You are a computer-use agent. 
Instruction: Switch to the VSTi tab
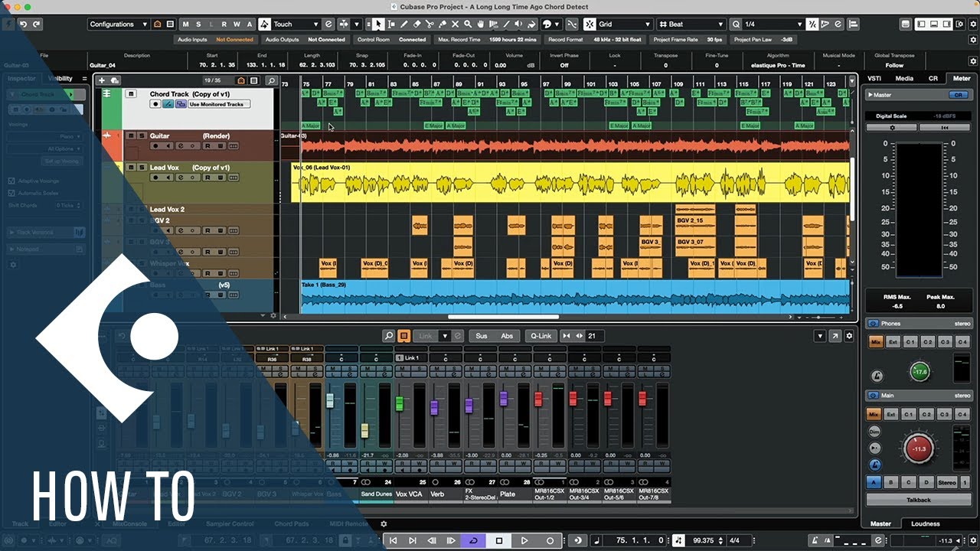pyautogui.click(x=874, y=78)
